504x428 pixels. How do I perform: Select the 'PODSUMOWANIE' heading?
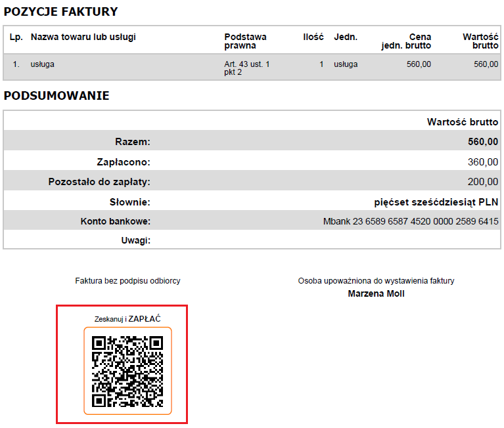[x=57, y=96]
